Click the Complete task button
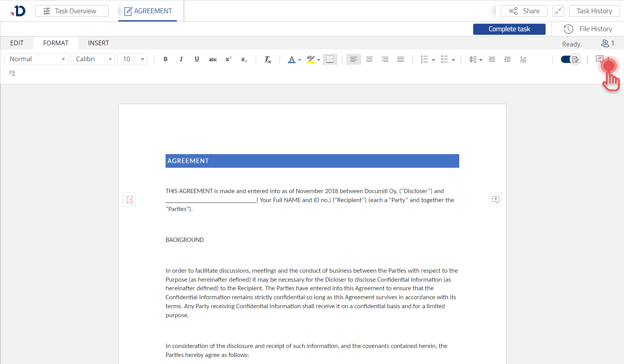This screenshot has height=364, width=624. [509, 29]
